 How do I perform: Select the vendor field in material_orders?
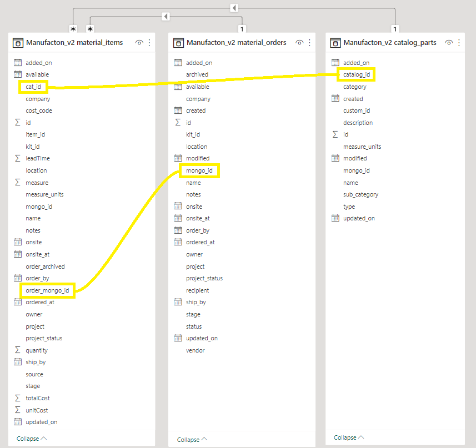pyautogui.click(x=196, y=350)
